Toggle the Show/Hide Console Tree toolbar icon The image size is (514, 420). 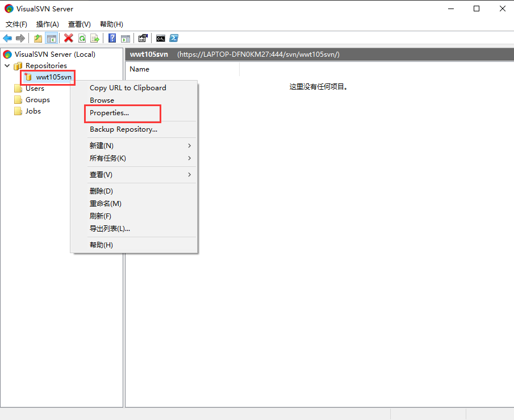[x=52, y=38]
